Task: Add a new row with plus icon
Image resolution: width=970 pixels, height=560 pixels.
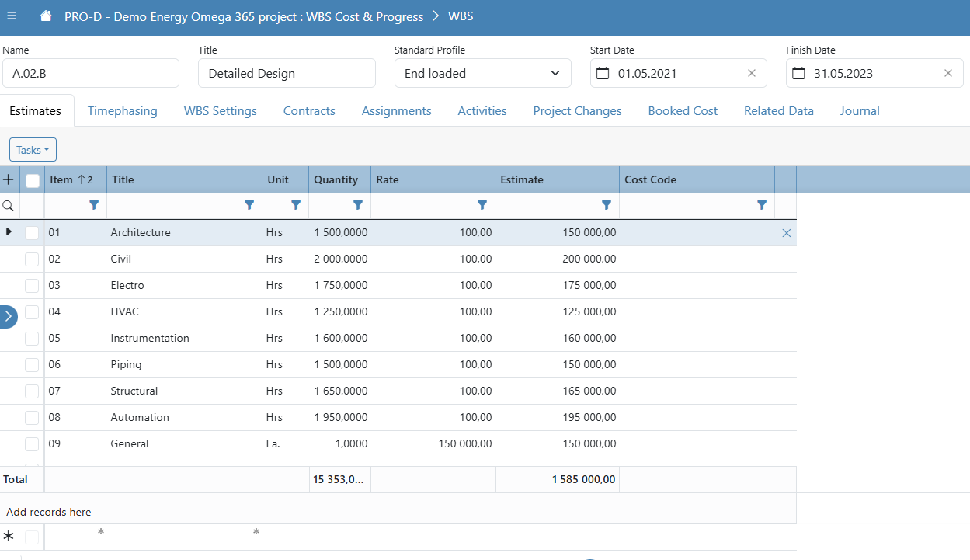Action: point(9,179)
